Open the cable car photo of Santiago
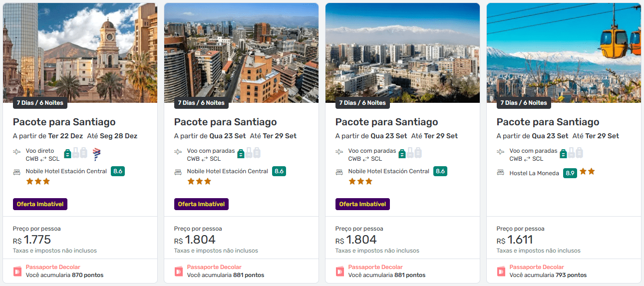644x286 pixels. (x=564, y=50)
